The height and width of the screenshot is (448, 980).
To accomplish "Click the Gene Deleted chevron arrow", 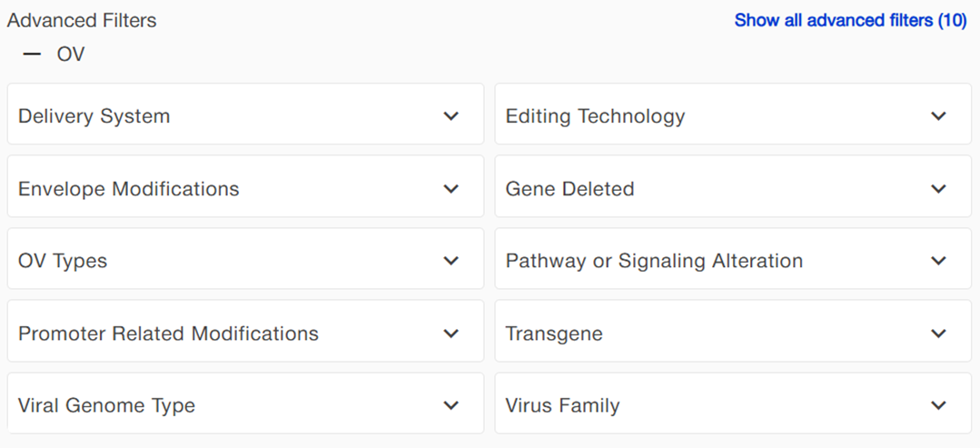I will 938,189.
